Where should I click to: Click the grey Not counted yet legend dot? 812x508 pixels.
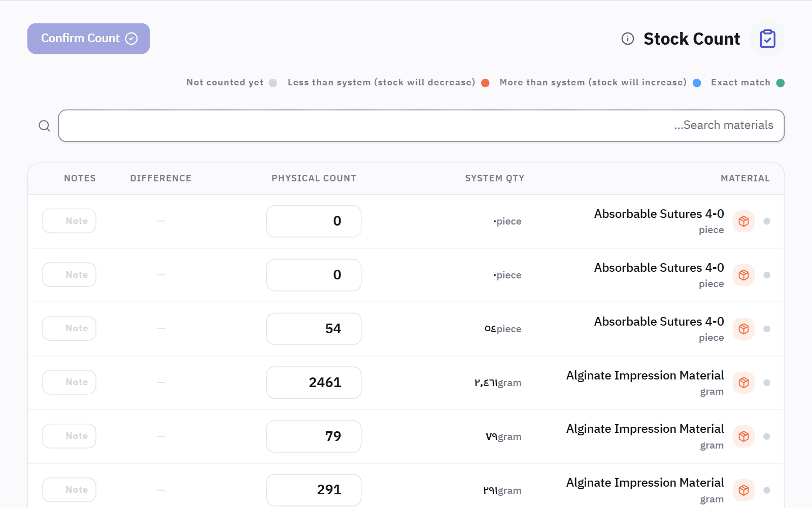pyautogui.click(x=273, y=83)
